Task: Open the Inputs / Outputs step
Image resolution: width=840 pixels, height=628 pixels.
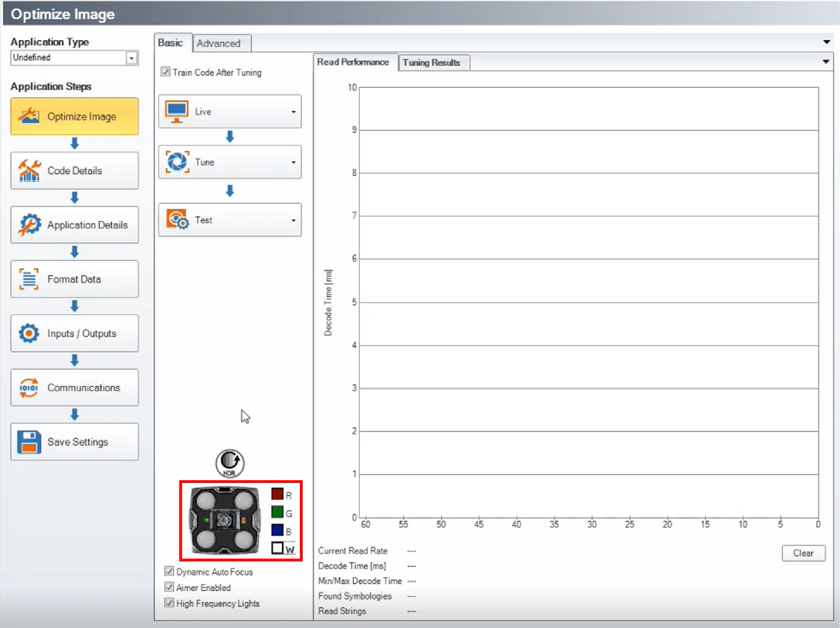Action: [x=74, y=333]
